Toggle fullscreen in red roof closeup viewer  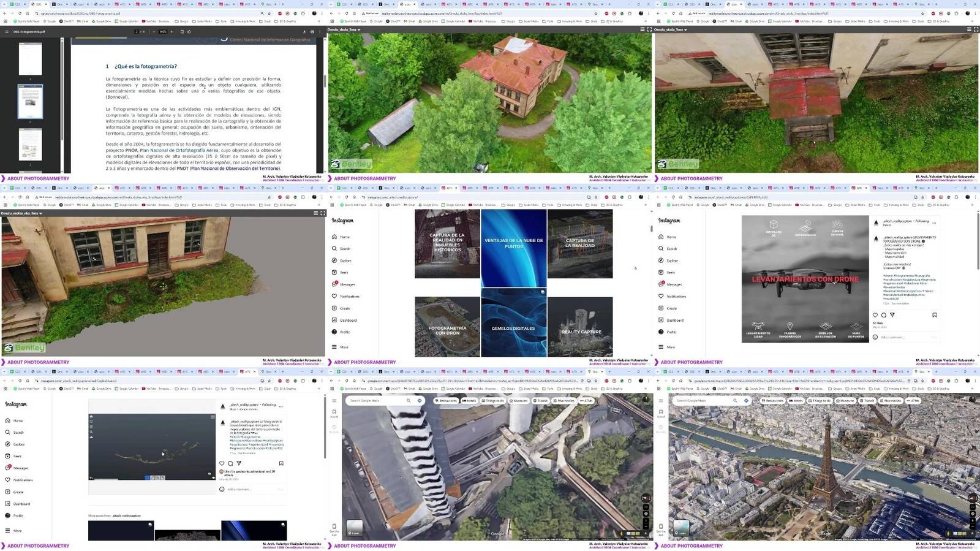tap(976, 29)
